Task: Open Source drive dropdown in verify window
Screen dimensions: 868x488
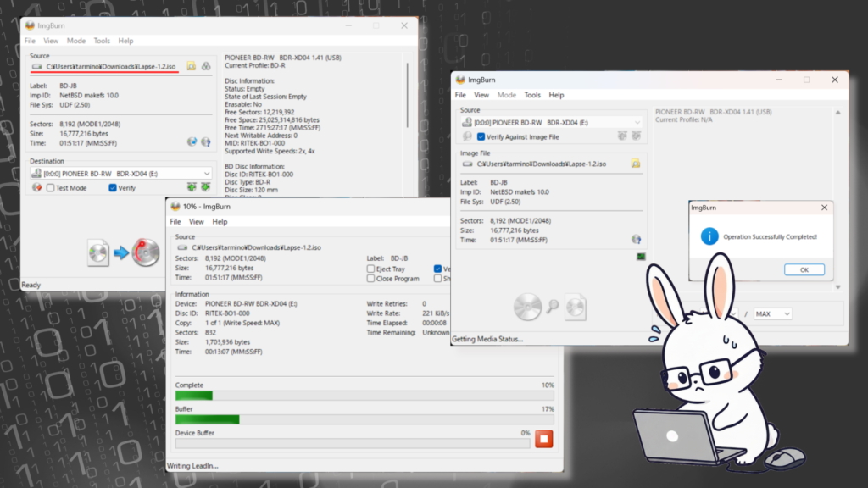Action: 637,122
